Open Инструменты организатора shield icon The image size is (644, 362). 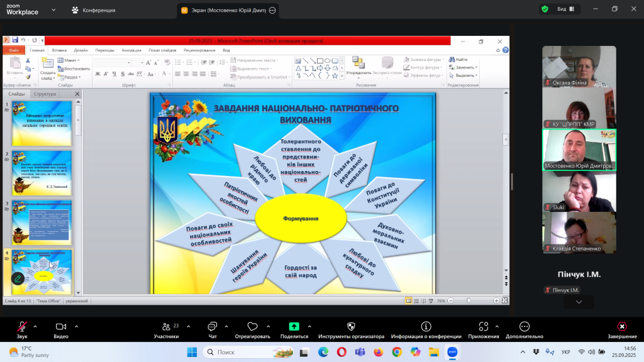pos(351,327)
